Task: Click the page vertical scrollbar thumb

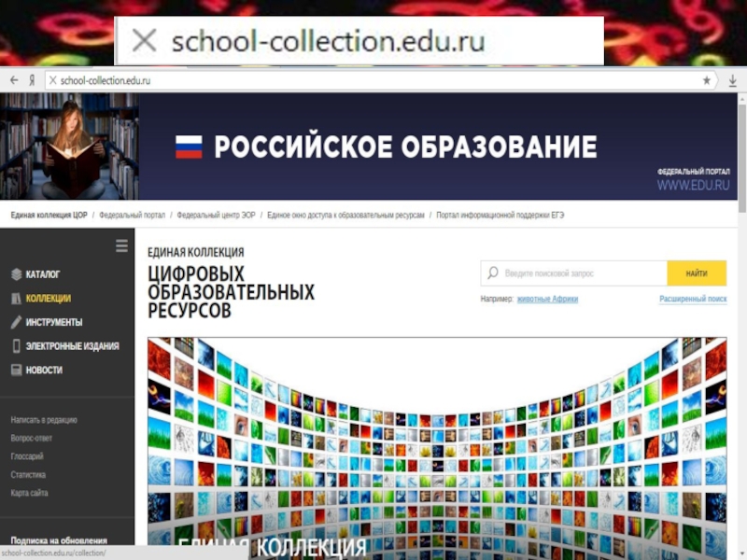Action: 742,159
